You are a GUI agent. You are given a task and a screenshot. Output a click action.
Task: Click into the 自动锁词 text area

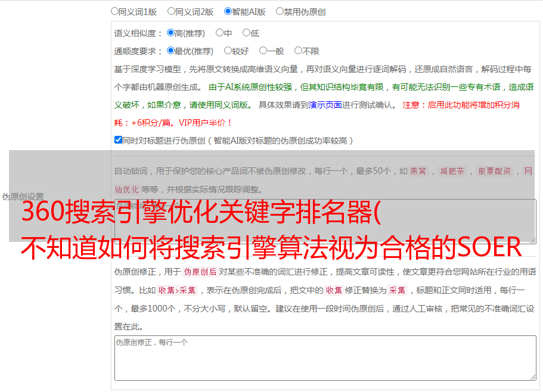click(x=325, y=222)
